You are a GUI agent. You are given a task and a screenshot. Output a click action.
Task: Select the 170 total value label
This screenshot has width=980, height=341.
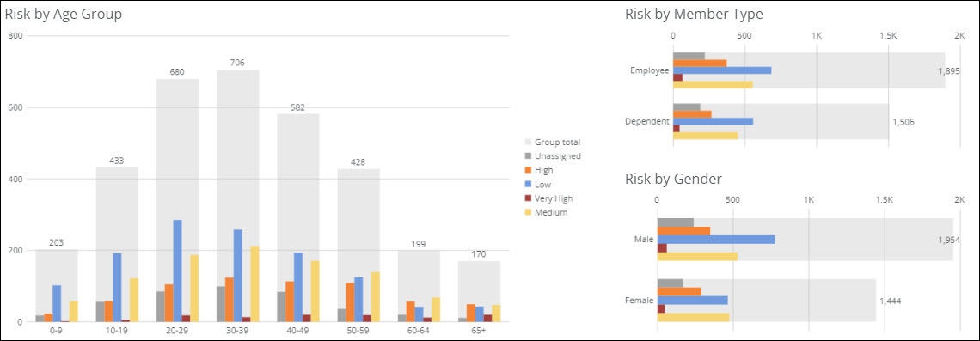click(479, 254)
